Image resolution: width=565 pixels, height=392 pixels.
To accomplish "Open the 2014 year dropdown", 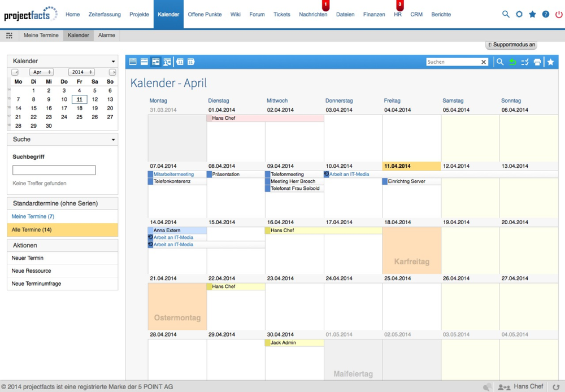I will click(81, 72).
